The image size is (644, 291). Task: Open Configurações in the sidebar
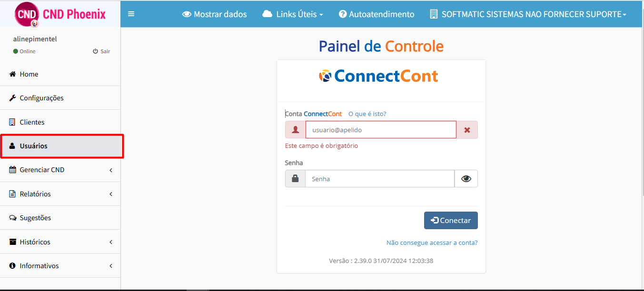[x=60, y=98]
